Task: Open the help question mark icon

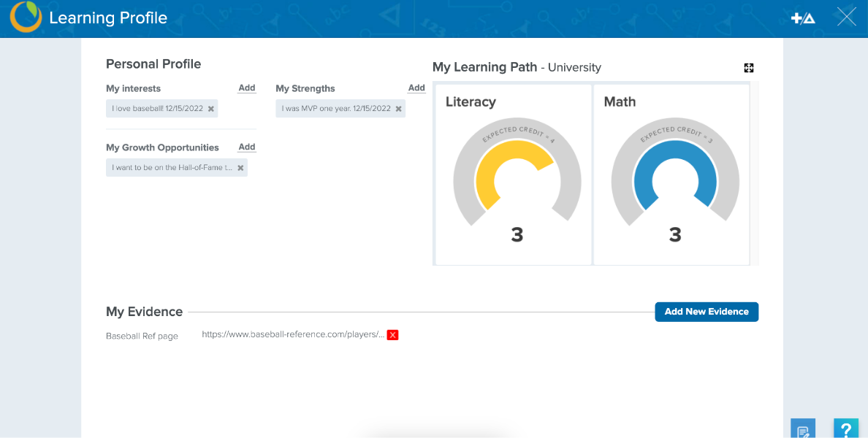Action: pyautogui.click(x=846, y=429)
